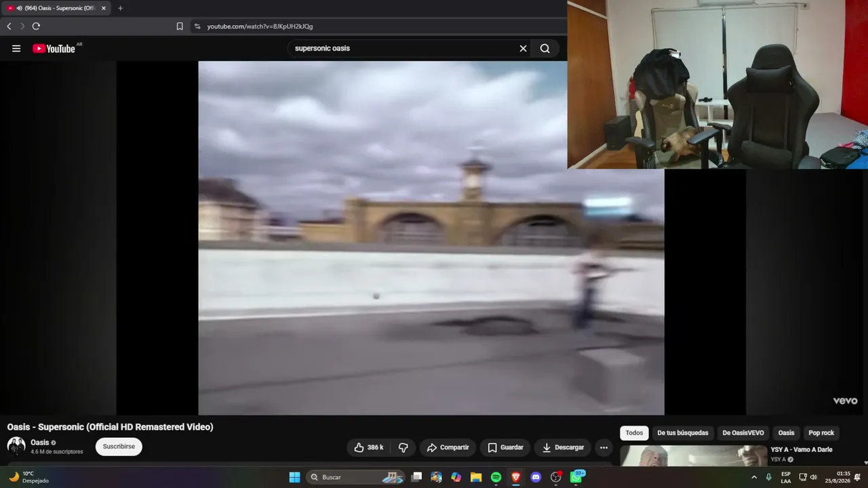Go back with the browser back arrow
This screenshot has width=868, height=488.
pos(9,26)
